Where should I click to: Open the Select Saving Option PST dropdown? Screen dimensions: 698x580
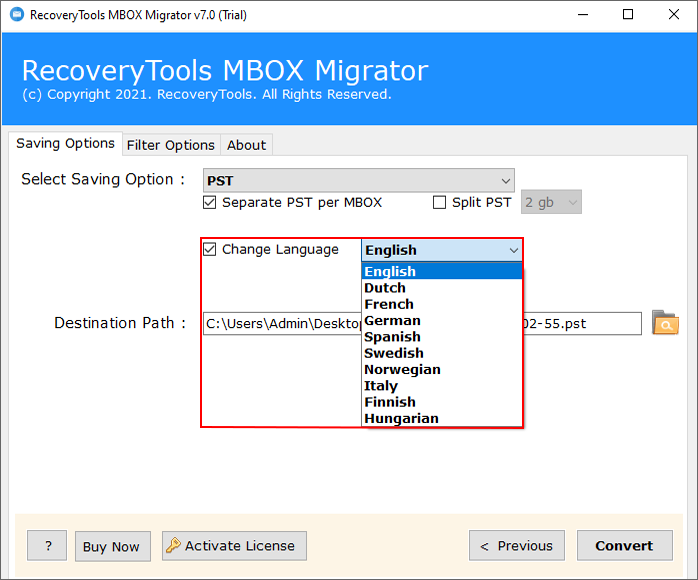(359, 180)
